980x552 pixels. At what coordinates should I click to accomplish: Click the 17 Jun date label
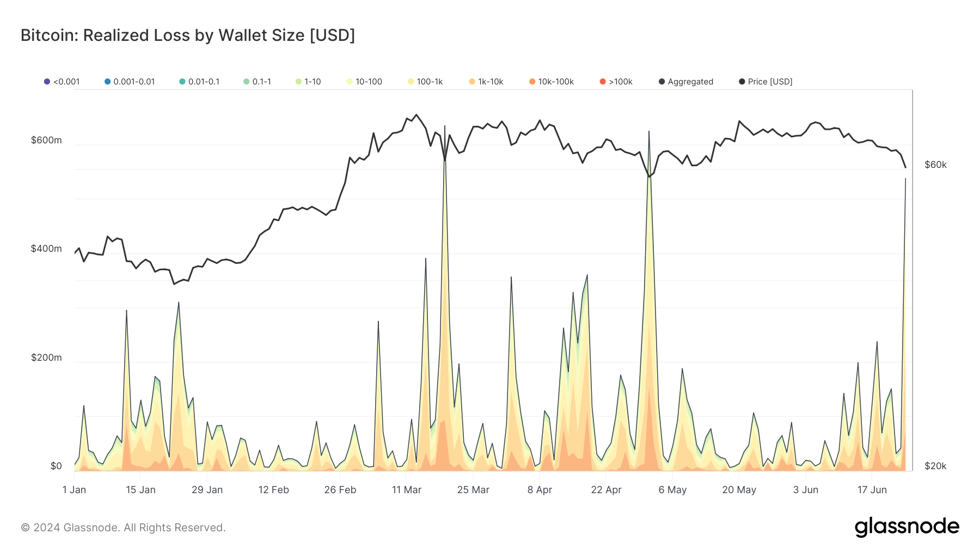click(872, 490)
